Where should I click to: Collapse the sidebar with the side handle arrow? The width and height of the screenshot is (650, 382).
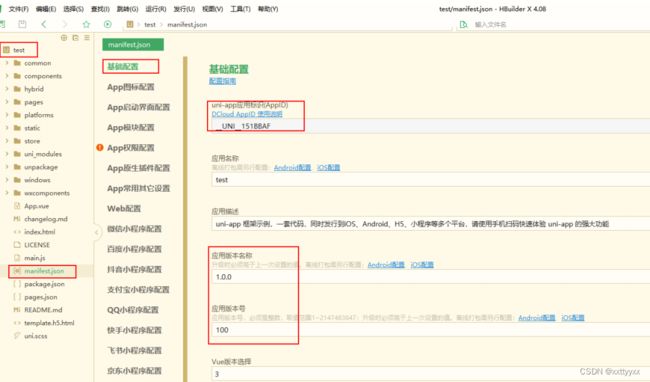click(x=96, y=232)
